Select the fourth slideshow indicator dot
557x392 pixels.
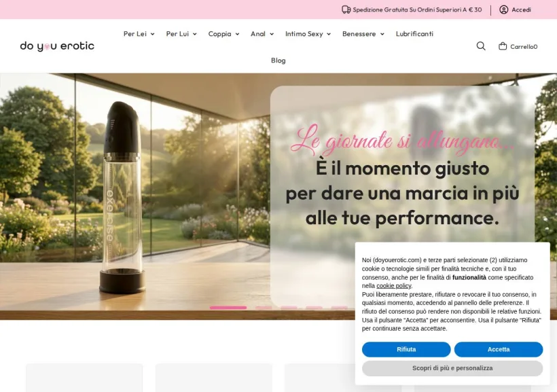pyautogui.click(x=314, y=308)
